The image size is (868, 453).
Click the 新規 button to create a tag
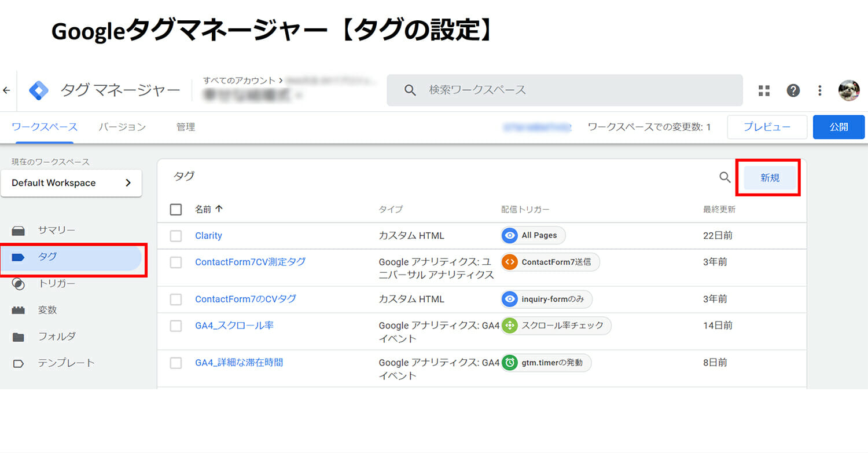770,178
